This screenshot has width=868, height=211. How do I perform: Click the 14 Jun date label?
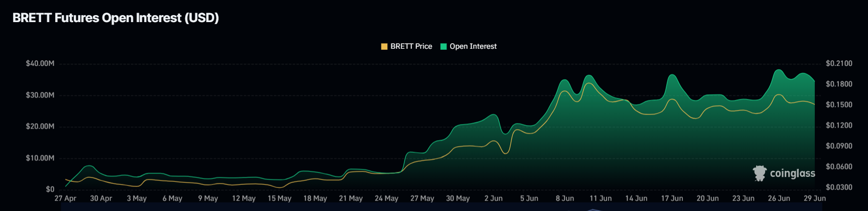(x=636, y=198)
